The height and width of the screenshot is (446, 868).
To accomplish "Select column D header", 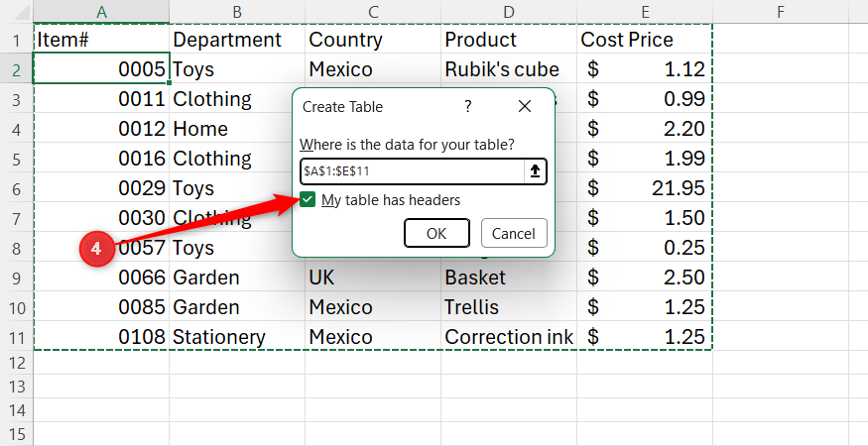I will click(509, 12).
